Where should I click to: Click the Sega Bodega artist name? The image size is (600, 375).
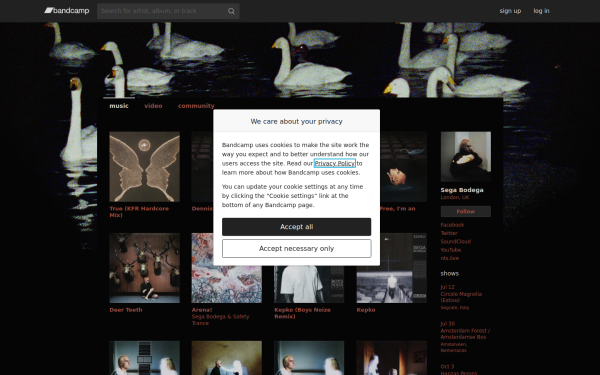point(462,190)
